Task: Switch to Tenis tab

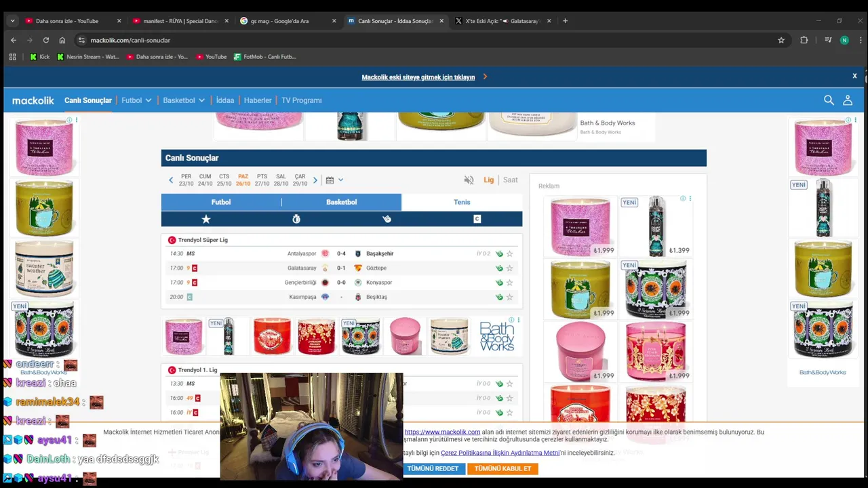Action: click(462, 202)
